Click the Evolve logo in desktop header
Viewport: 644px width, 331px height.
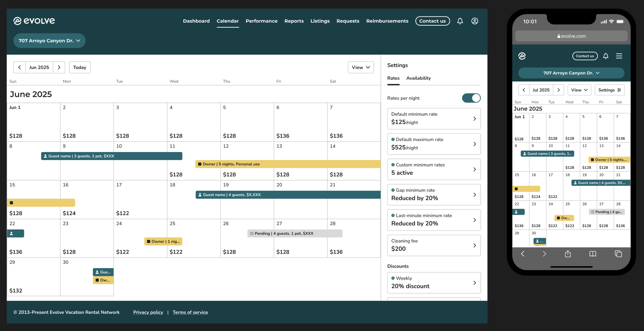34,21
